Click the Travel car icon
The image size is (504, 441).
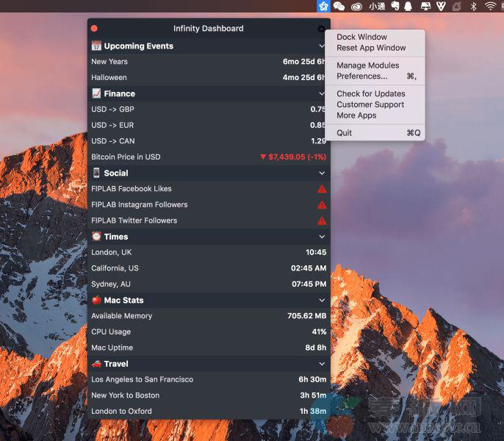point(96,364)
